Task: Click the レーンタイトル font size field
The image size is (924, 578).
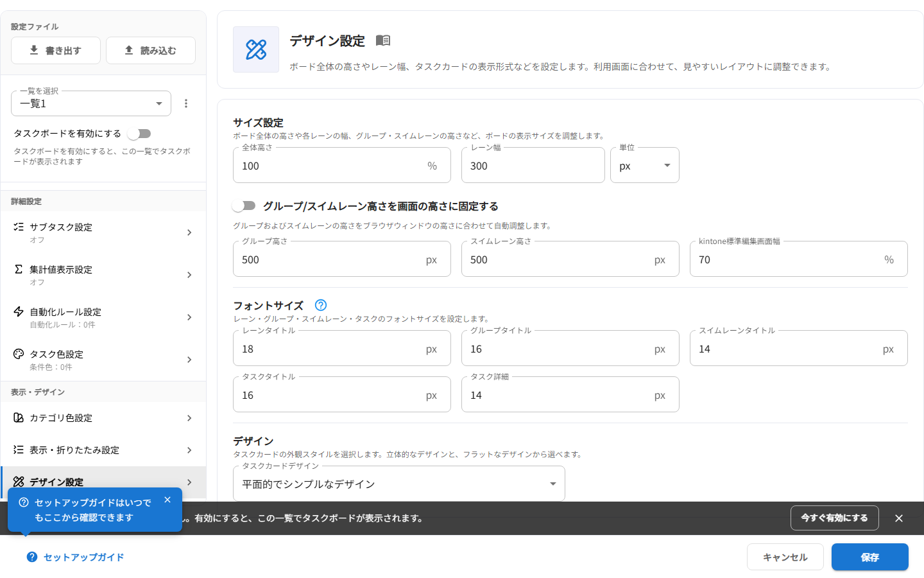Action: click(342, 348)
